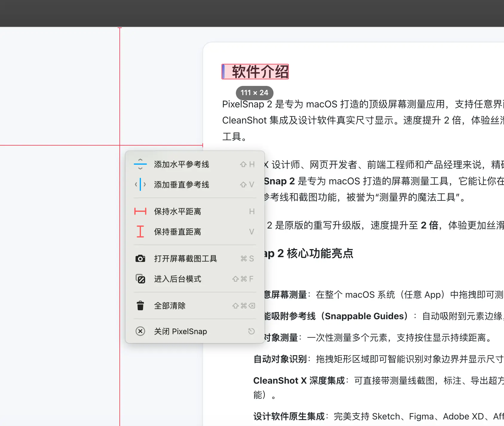
Task: Select 全部清除 to clear all
Action: tap(195, 305)
